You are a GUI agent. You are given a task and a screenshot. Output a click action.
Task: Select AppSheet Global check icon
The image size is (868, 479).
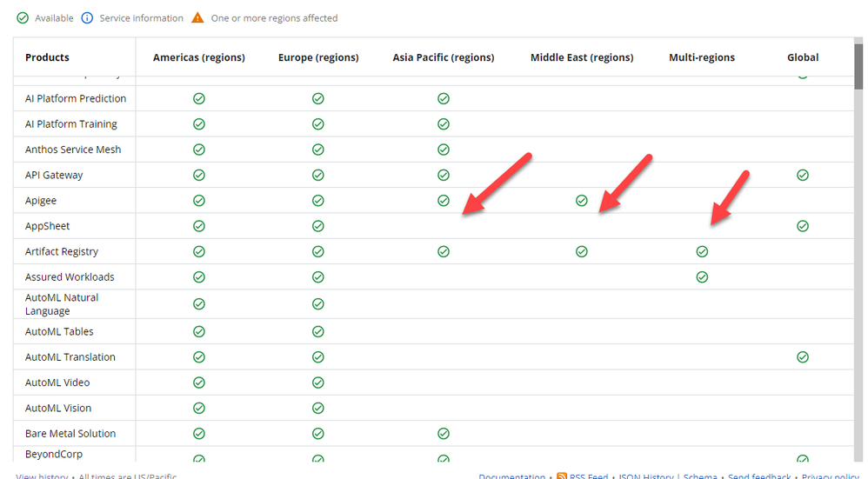(803, 226)
